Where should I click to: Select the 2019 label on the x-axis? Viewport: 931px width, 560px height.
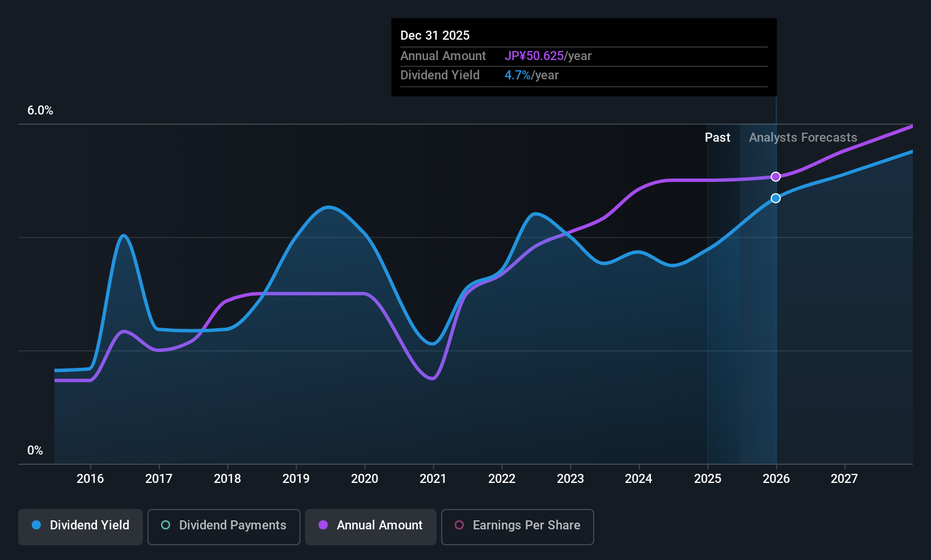[296, 479]
